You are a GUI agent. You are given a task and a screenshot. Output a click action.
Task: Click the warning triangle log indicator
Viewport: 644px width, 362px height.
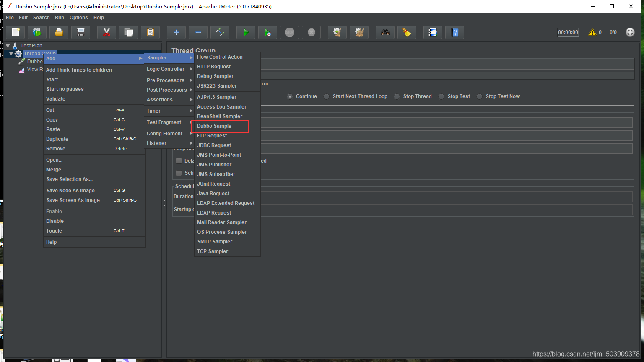point(592,32)
